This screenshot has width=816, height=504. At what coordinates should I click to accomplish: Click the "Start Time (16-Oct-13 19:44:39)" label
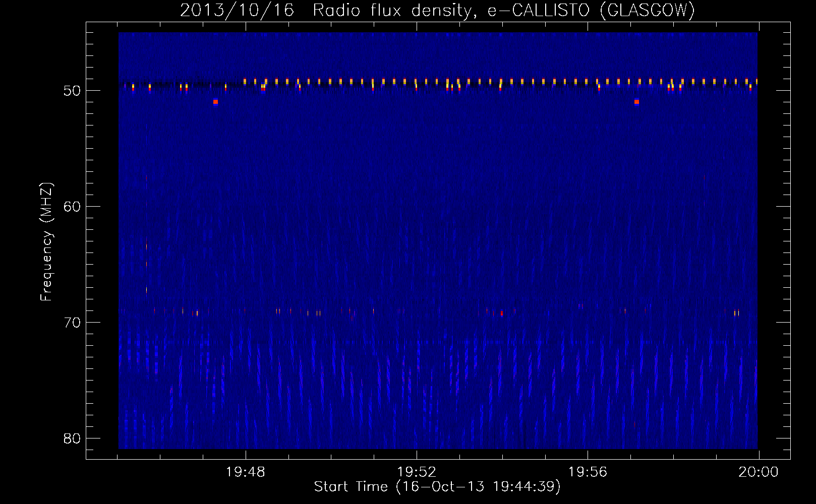click(437, 486)
